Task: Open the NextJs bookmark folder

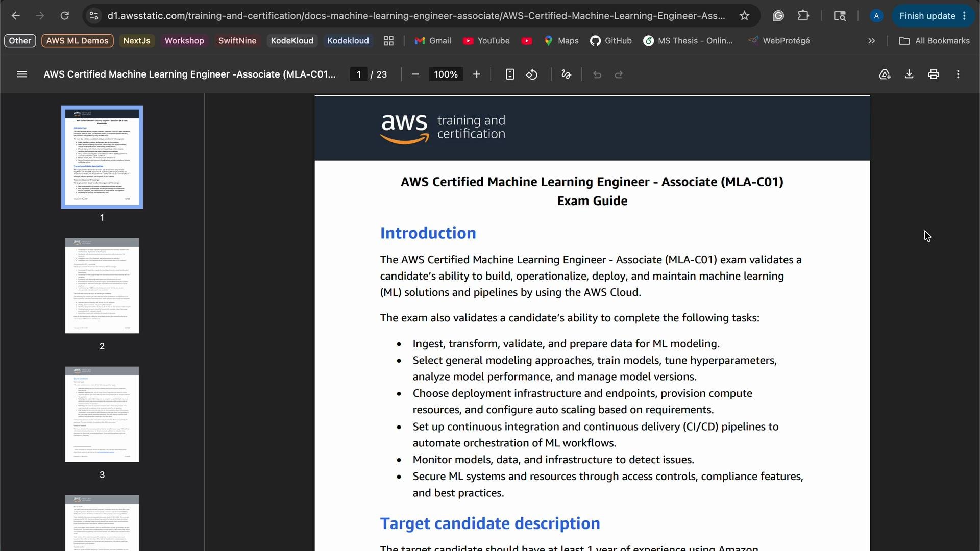Action: point(137,41)
